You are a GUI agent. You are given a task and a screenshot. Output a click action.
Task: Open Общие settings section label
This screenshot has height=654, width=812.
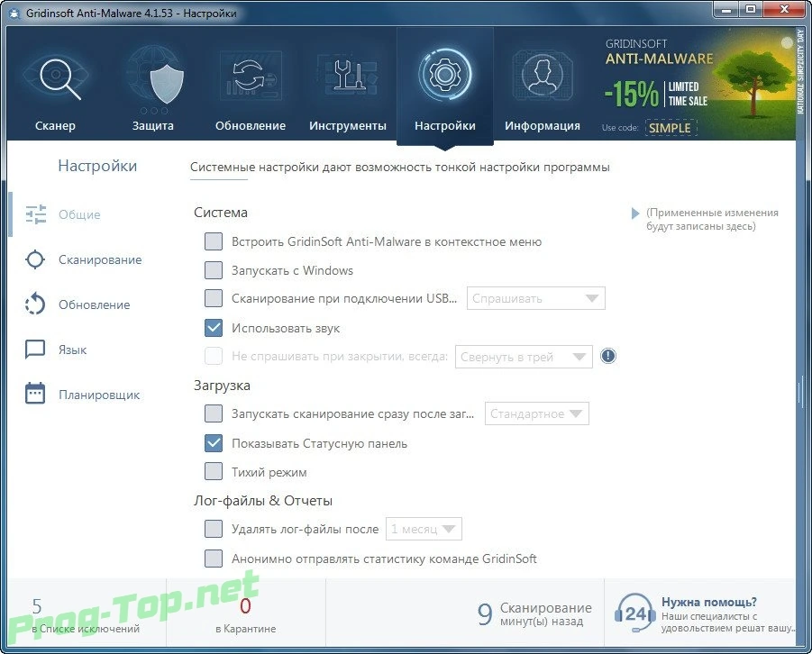[x=79, y=214]
